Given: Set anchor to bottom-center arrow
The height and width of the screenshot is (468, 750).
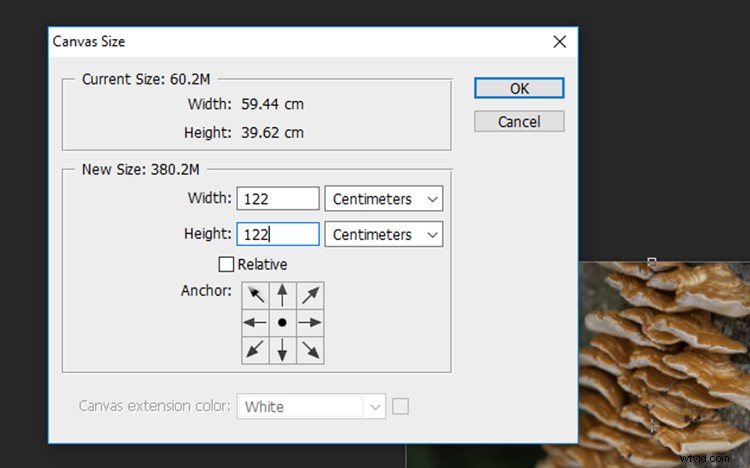Looking at the screenshot, I should point(283,349).
